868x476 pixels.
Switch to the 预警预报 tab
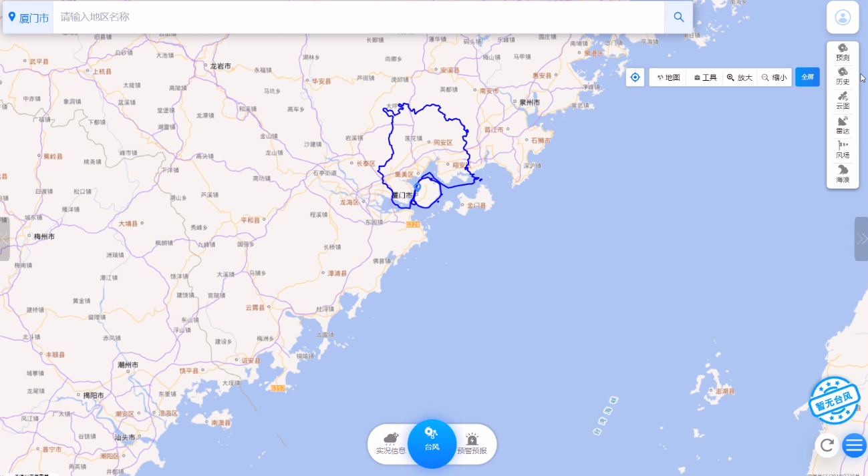(472, 444)
